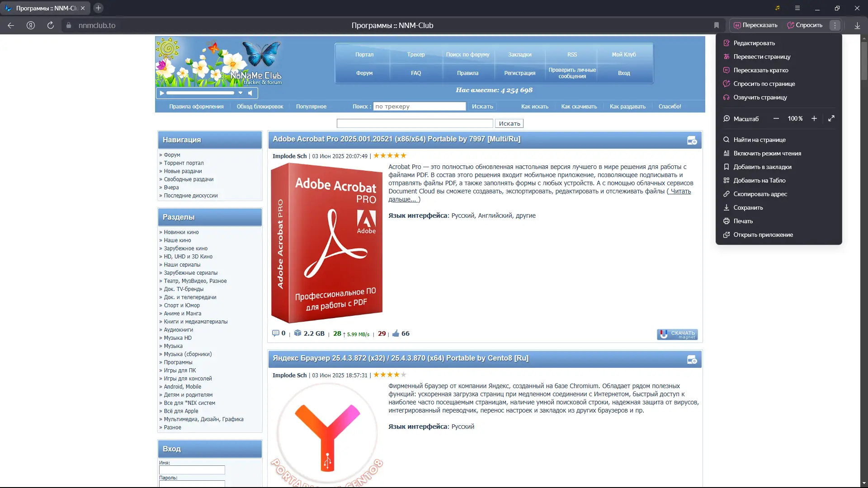Select Перевести страницу menu item

tap(762, 56)
